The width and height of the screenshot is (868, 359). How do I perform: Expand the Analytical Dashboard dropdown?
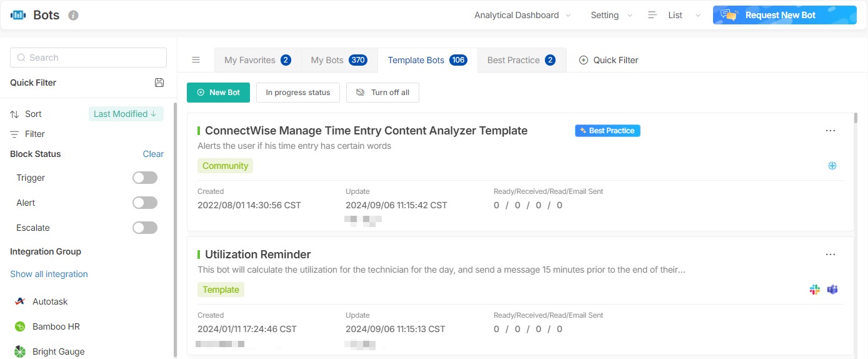click(x=522, y=15)
